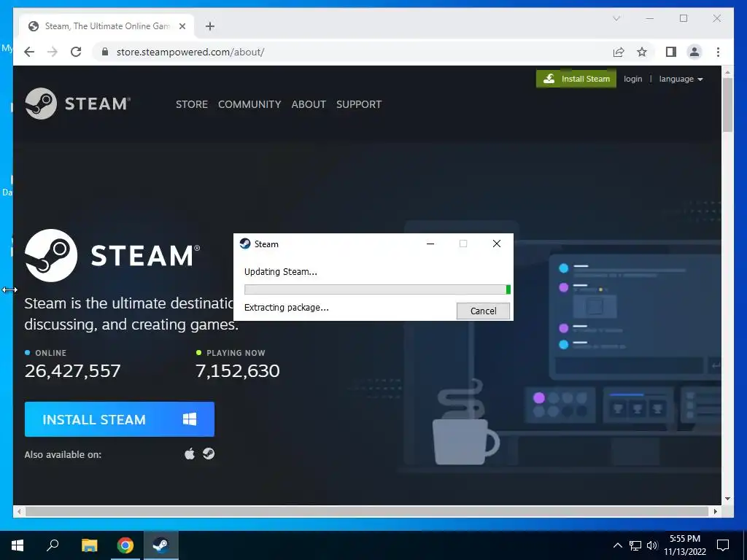Open the Windows Start menu
The height and width of the screenshot is (560, 747).
[18, 545]
